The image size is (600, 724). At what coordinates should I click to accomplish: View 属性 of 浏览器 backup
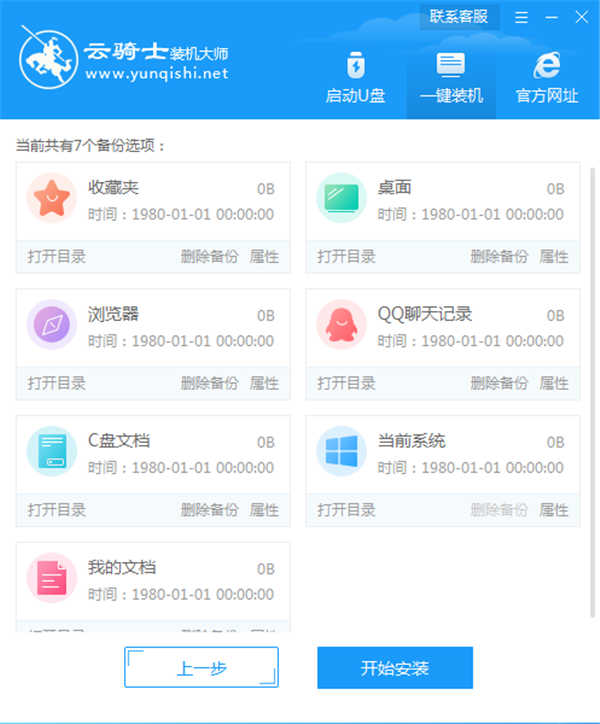pyautogui.click(x=264, y=383)
